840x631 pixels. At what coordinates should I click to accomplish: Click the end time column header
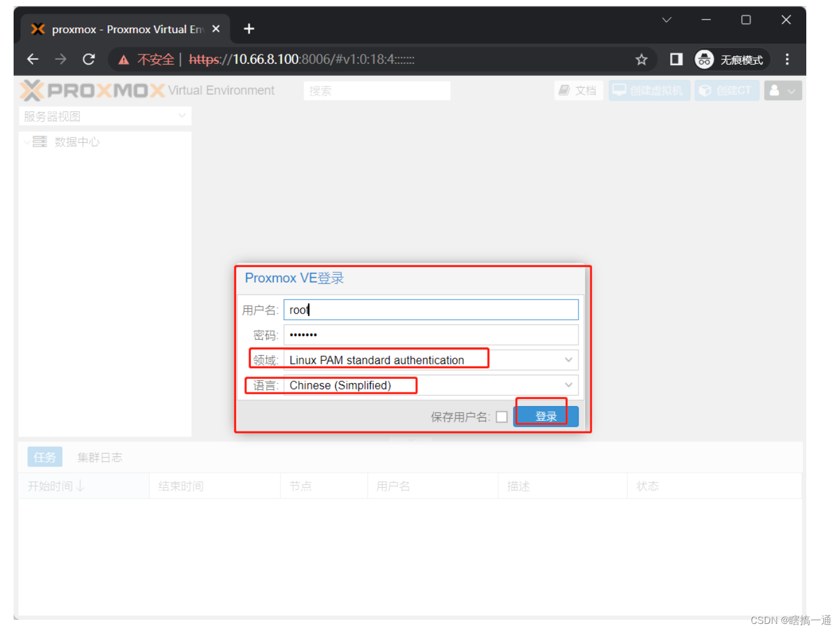tap(215, 486)
